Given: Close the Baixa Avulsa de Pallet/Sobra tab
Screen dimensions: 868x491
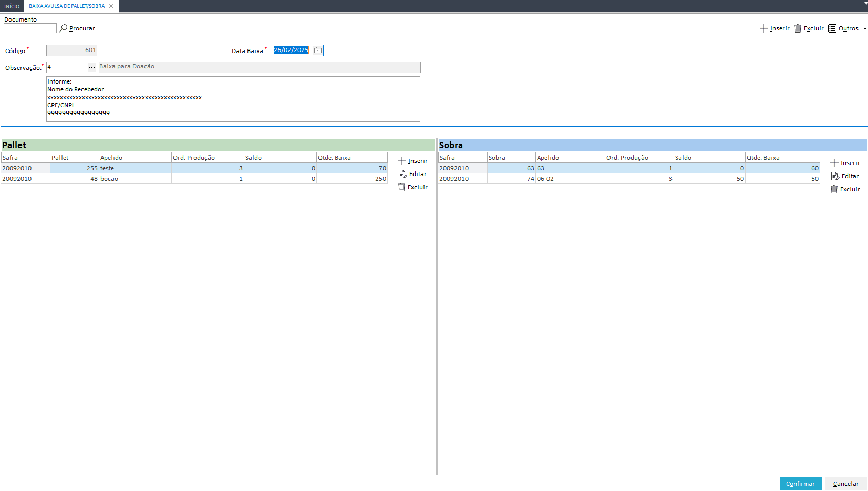Looking at the screenshot, I should click(x=111, y=6).
